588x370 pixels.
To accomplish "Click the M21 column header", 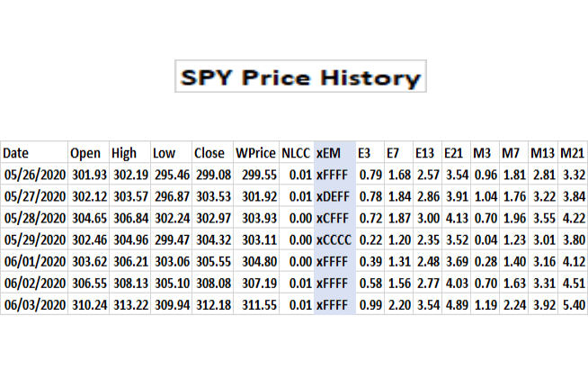I will (572, 153).
